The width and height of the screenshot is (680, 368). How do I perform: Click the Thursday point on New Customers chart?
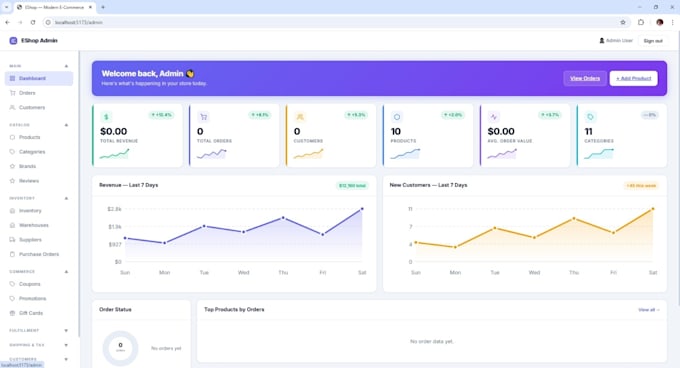(x=574, y=219)
